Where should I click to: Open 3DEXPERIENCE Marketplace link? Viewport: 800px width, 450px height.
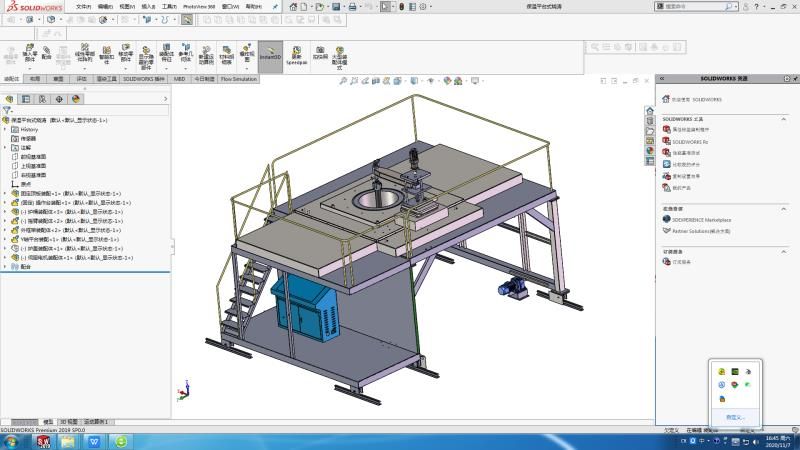(x=700, y=219)
